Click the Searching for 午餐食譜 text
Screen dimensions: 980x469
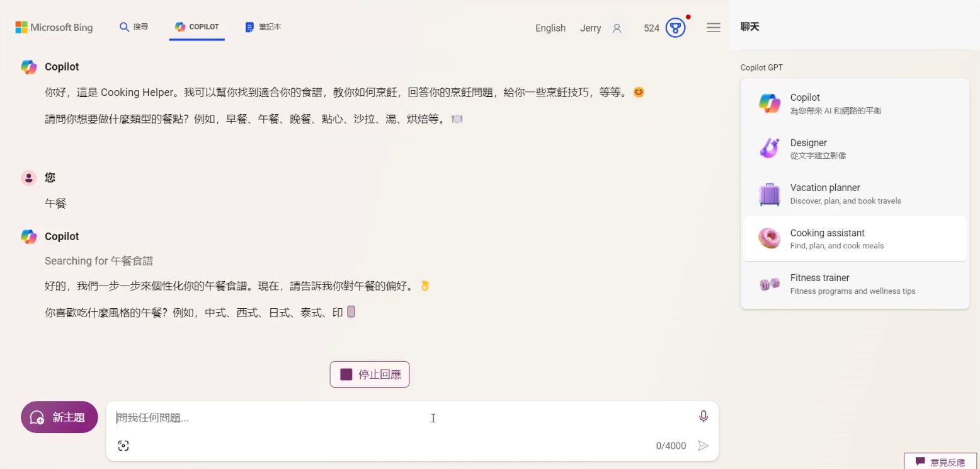99,261
